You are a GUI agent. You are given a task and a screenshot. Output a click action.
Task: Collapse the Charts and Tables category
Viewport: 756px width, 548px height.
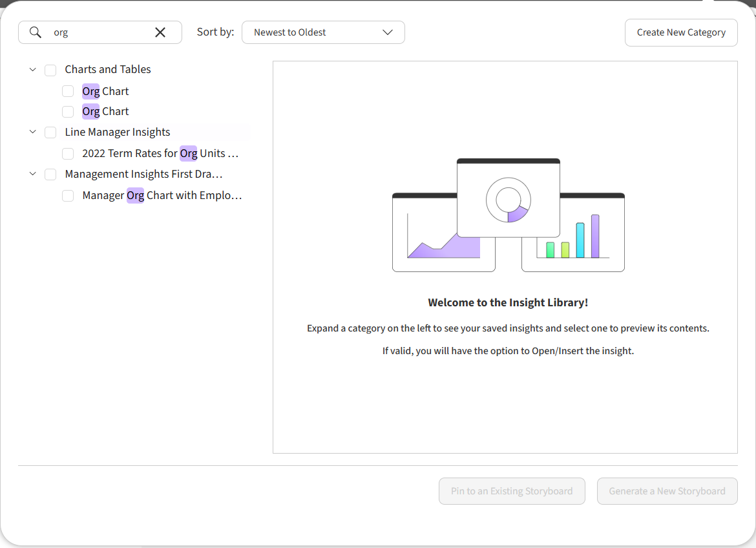click(32, 69)
